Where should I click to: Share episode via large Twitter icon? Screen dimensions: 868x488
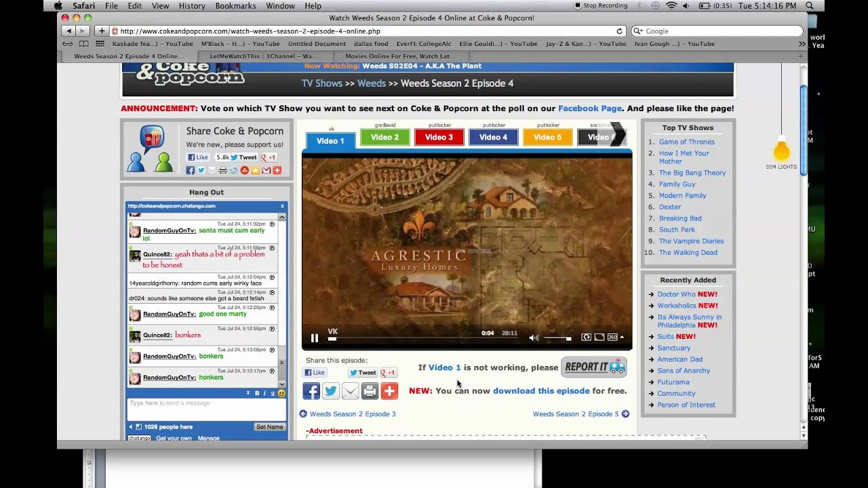coord(331,391)
